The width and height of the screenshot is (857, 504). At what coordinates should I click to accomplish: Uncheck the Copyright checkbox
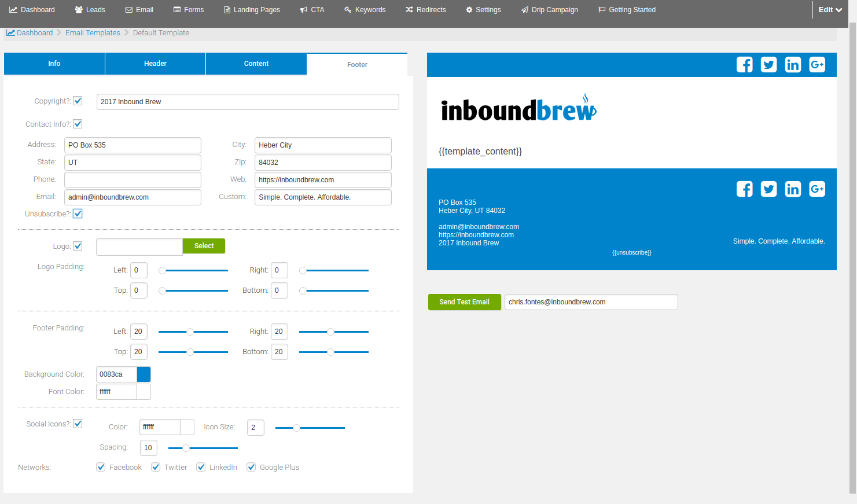78,101
